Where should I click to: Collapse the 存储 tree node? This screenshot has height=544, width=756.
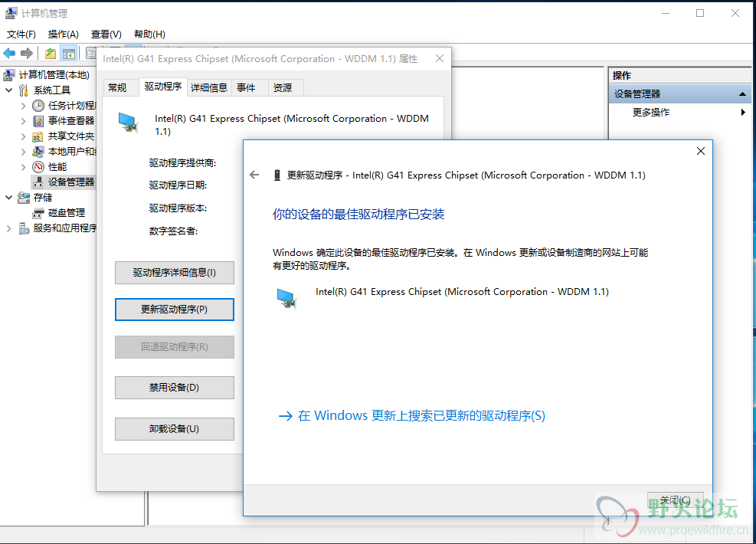[x=8, y=197]
